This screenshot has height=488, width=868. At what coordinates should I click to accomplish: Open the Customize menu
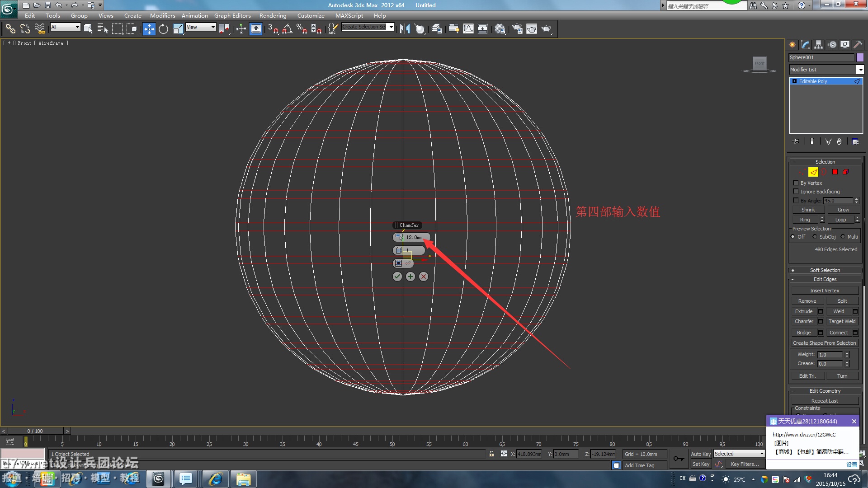tap(311, 15)
